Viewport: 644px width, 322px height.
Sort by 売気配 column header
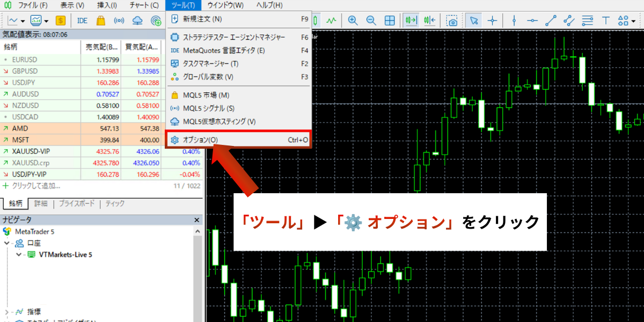[x=100, y=47]
